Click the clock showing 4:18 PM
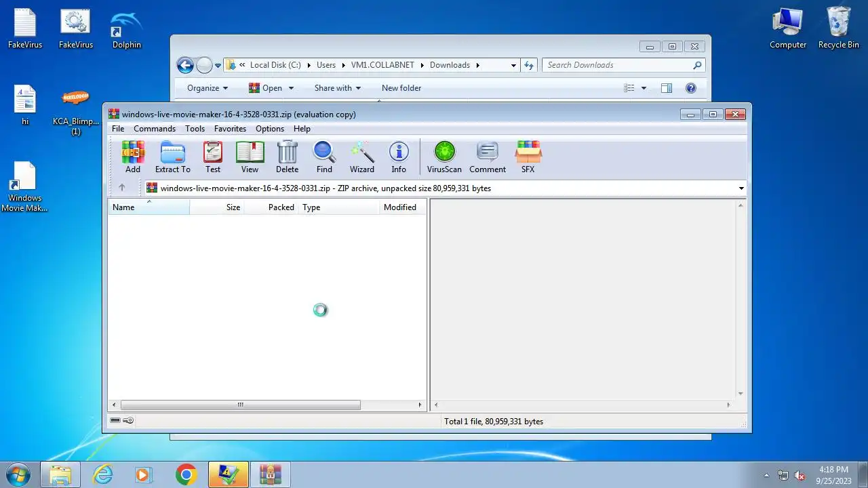 pos(833,469)
